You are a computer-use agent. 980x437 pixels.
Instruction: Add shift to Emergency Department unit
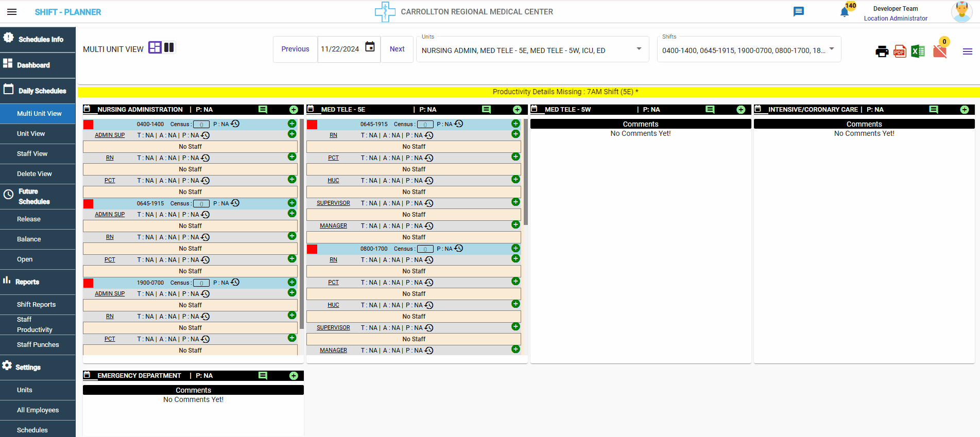point(294,376)
